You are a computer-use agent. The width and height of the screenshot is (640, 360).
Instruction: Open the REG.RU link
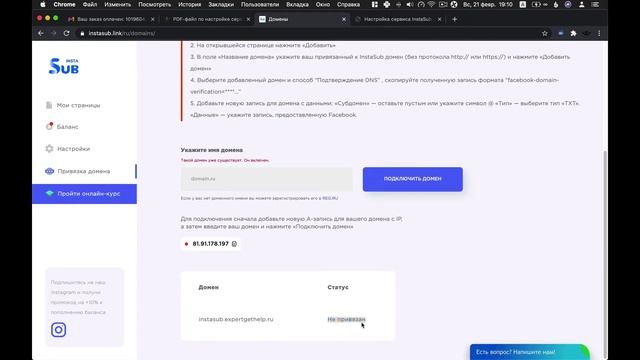330,198
